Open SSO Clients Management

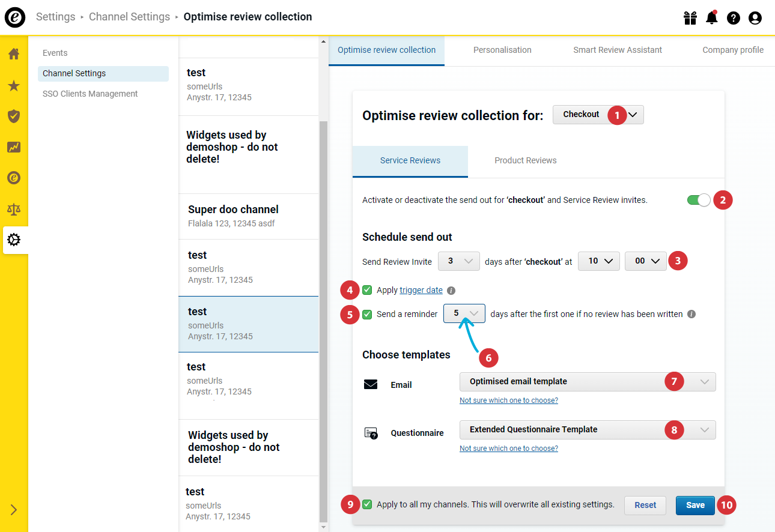point(90,94)
